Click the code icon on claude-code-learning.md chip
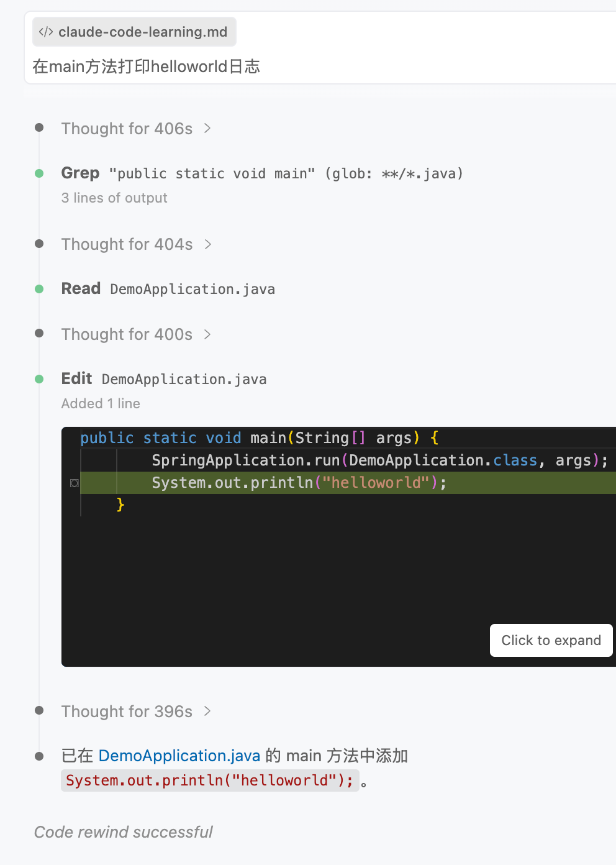 [46, 32]
